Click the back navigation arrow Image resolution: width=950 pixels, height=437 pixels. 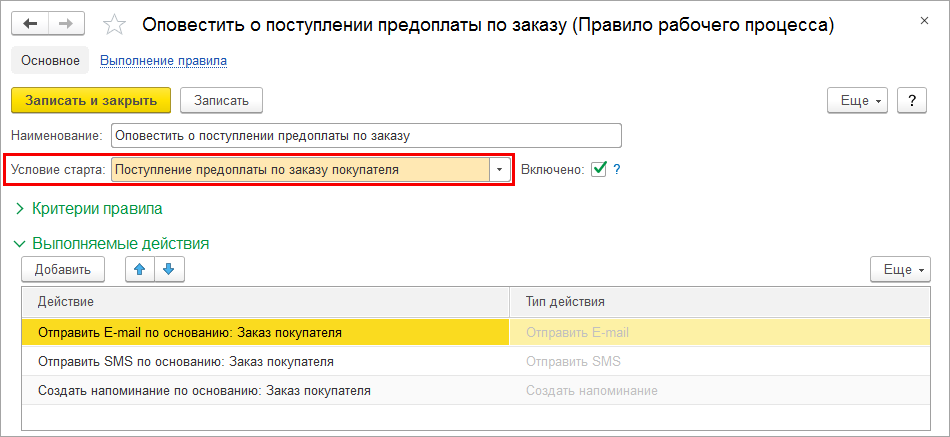click(x=30, y=23)
